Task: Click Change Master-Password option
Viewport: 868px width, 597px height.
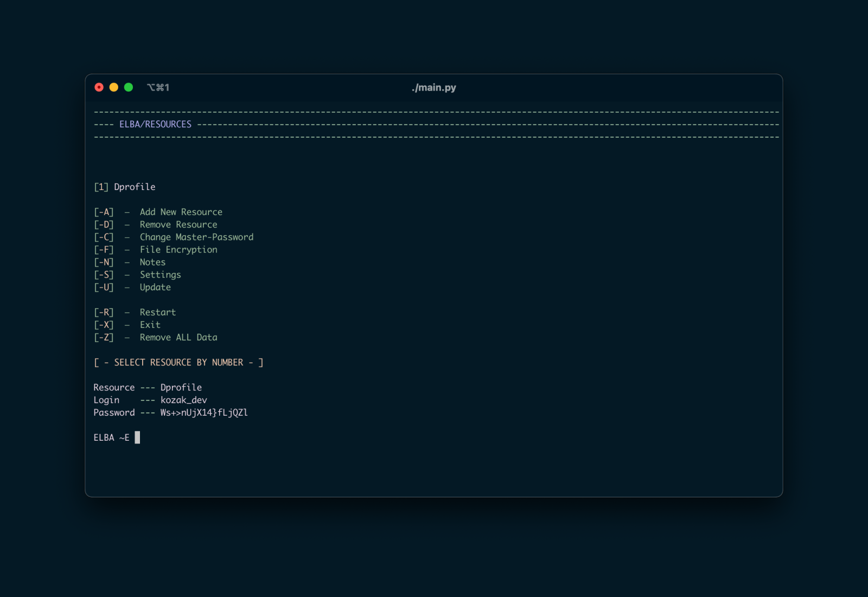Action: tap(196, 237)
